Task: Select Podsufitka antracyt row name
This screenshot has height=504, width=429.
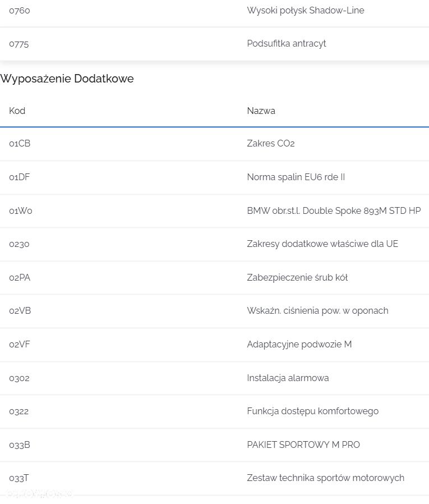Action: [x=287, y=44]
